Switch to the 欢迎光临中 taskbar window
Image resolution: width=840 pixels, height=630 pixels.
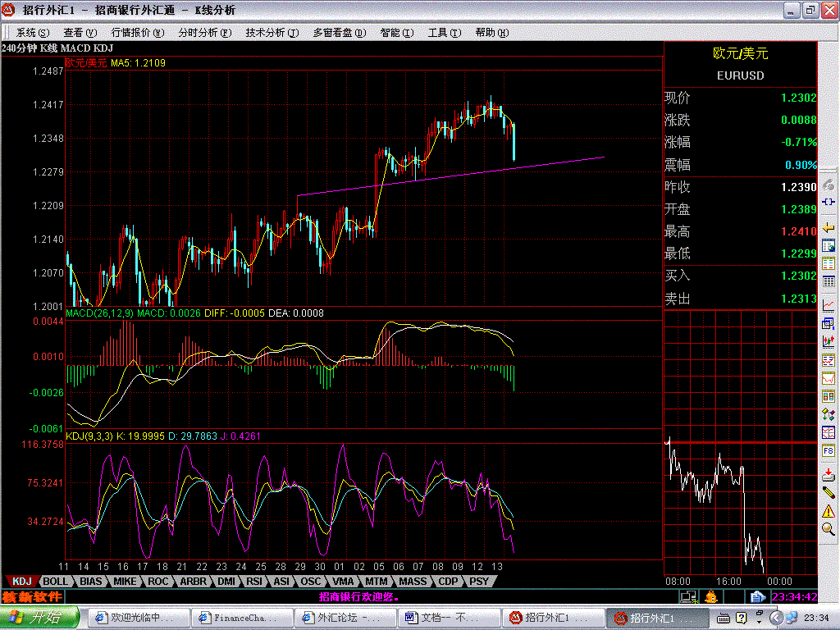[138, 618]
